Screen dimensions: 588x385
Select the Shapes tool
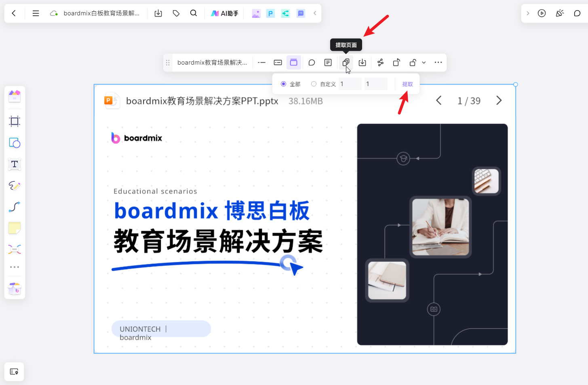(x=15, y=143)
